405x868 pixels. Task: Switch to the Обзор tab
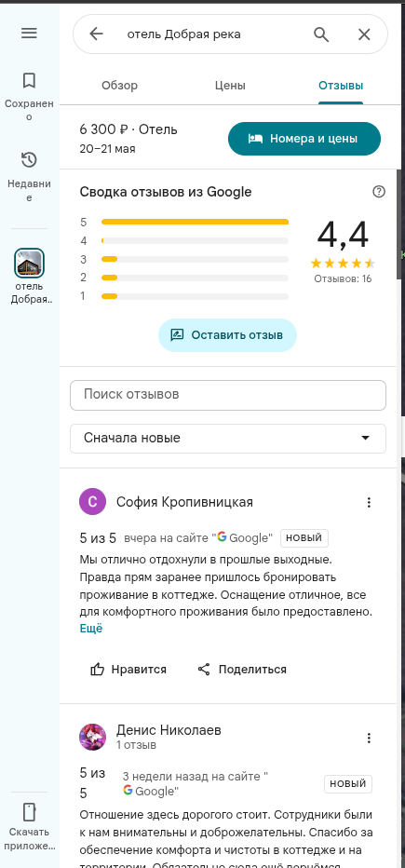[x=119, y=86]
